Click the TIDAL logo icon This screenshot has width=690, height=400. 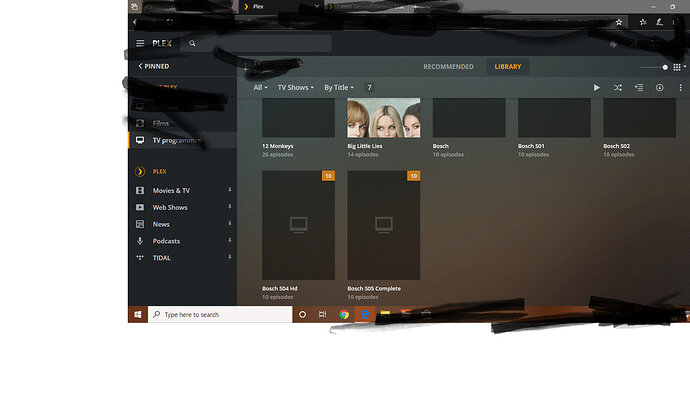[x=140, y=257]
